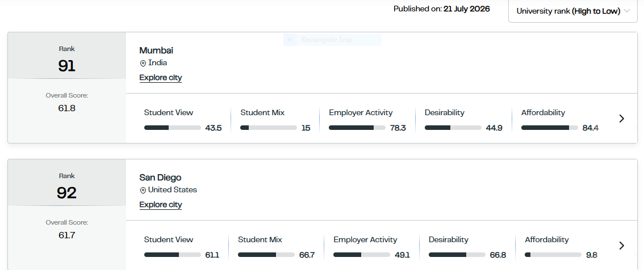Show more Mumbai indicators with right chevron
The image size is (644, 270).
tap(621, 119)
